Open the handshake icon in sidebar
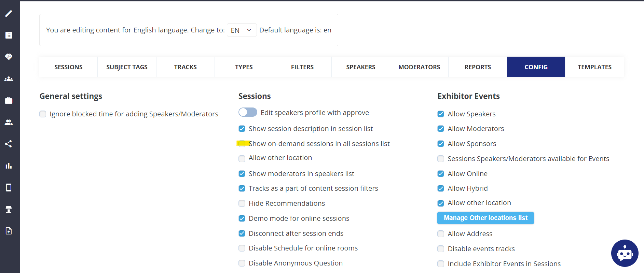The image size is (644, 273). pyautogui.click(x=9, y=57)
